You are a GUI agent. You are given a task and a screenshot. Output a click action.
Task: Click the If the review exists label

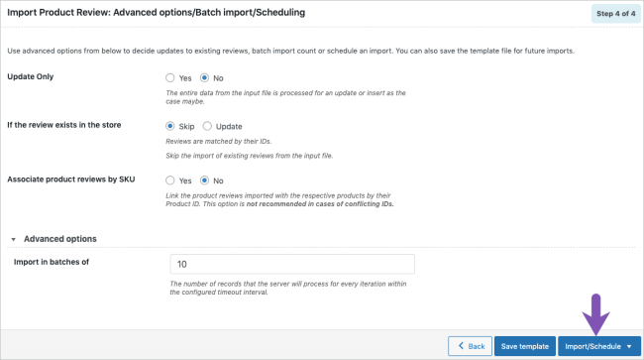click(x=64, y=125)
